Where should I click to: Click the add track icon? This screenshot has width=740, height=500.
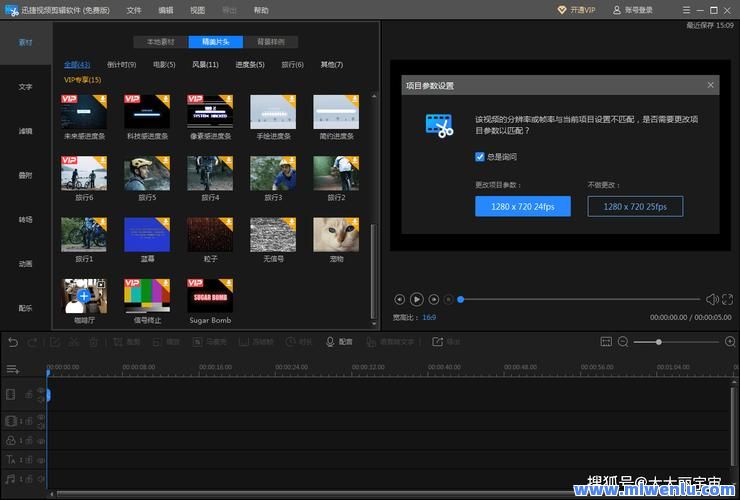[x=12, y=370]
